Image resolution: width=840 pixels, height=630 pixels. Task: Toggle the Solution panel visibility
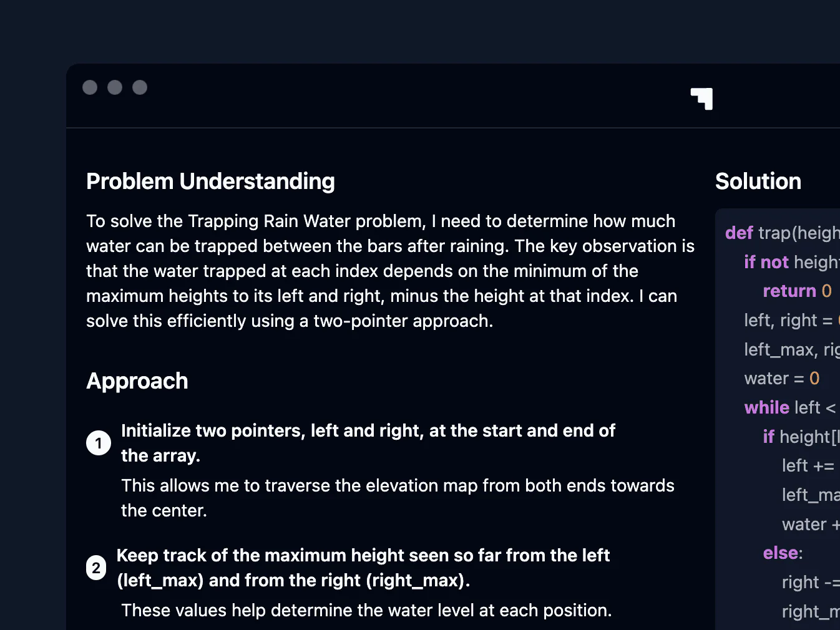(758, 181)
